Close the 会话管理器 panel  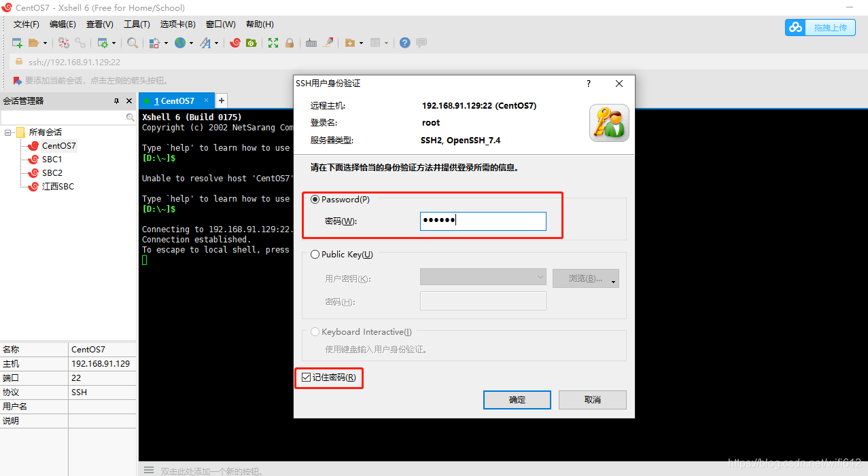click(129, 100)
